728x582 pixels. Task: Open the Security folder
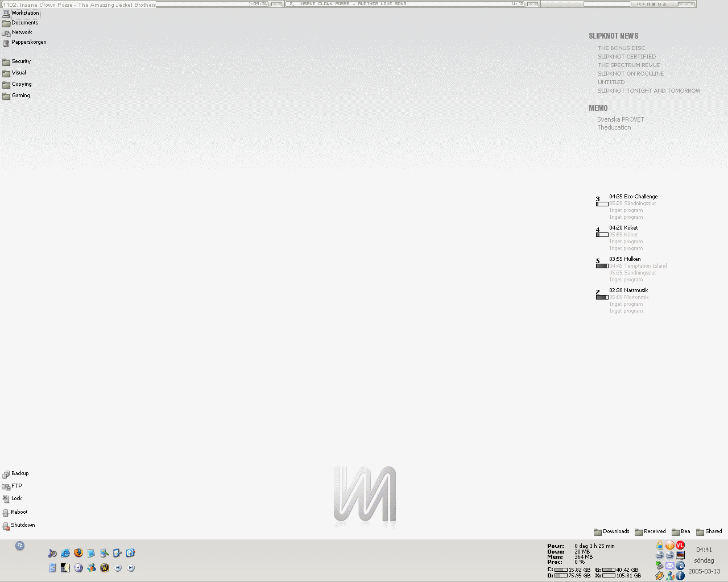[x=16, y=61]
